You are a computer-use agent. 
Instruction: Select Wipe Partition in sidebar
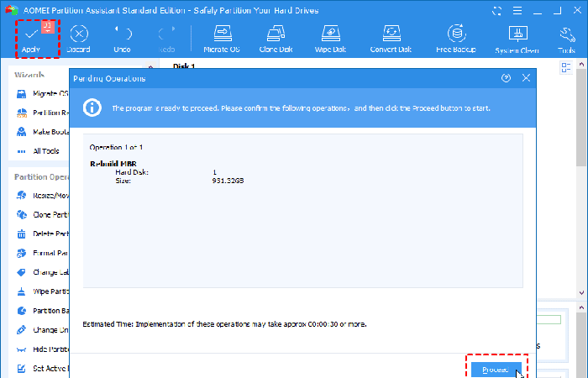coord(42,291)
